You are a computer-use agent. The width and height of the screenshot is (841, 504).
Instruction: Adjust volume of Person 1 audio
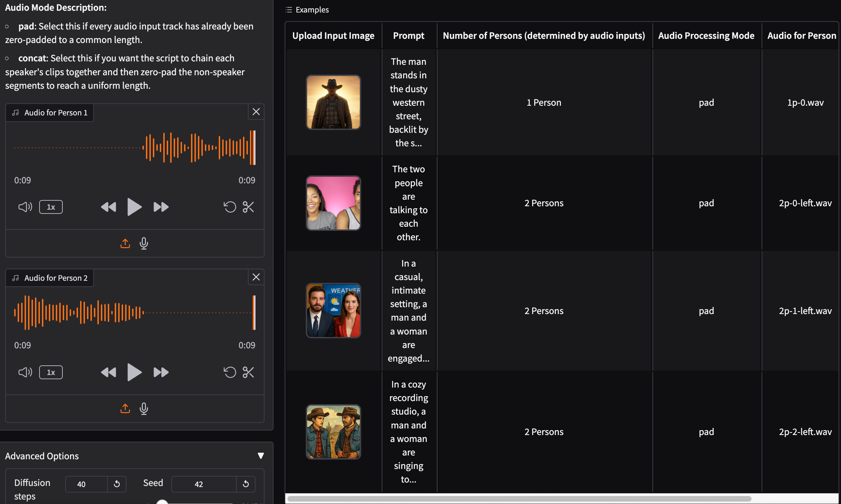point(25,207)
